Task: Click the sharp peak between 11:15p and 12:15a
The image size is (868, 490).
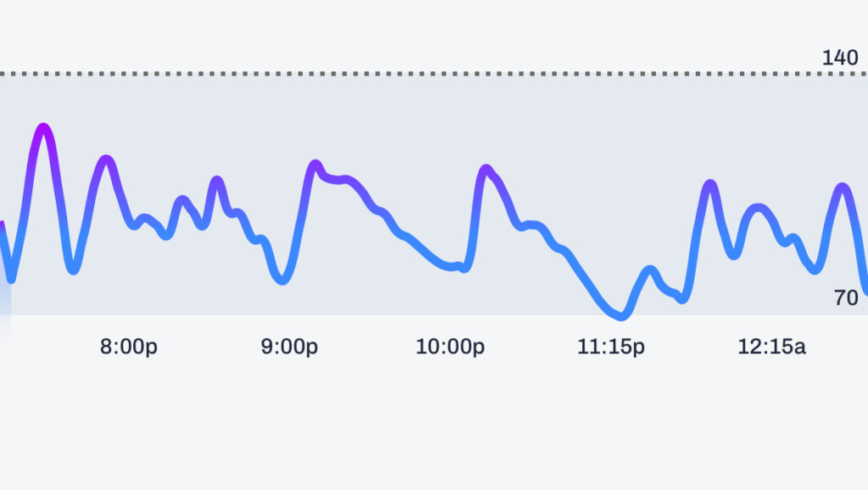Action: pyautogui.click(x=709, y=184)
